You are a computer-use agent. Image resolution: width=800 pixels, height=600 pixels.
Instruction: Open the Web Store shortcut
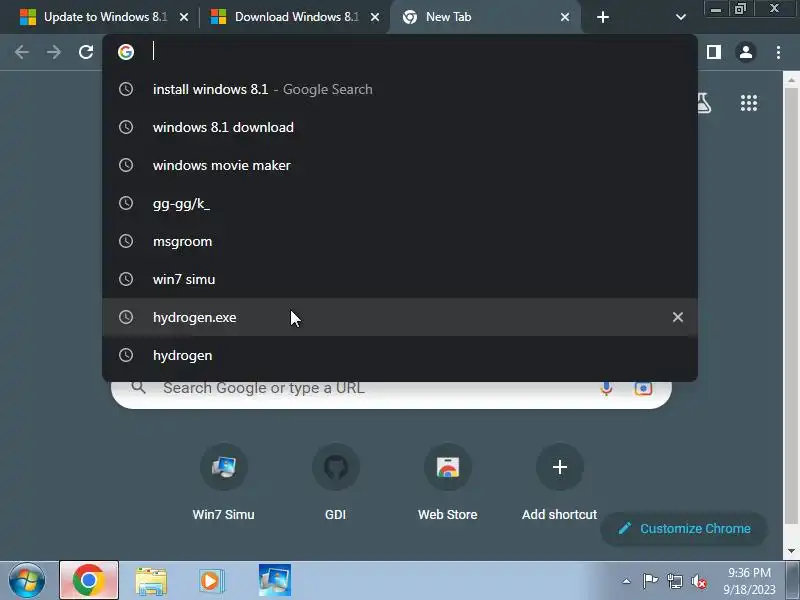point(447,482)
